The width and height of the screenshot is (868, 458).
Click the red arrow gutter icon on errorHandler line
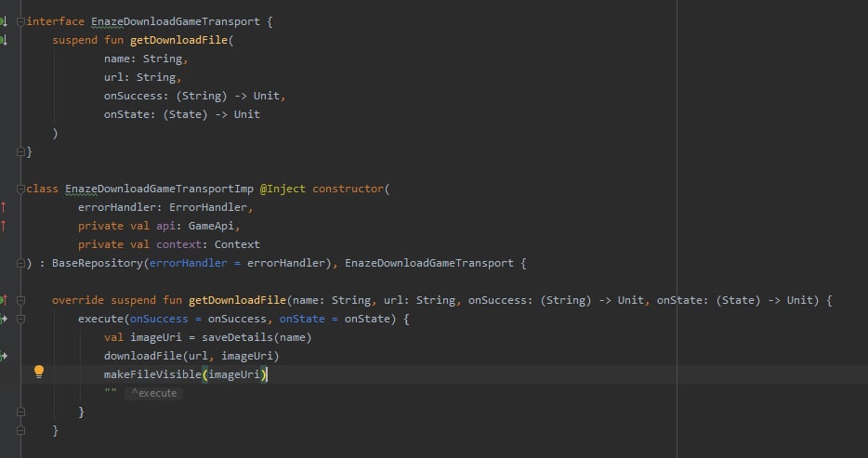[x=3, y=207]
